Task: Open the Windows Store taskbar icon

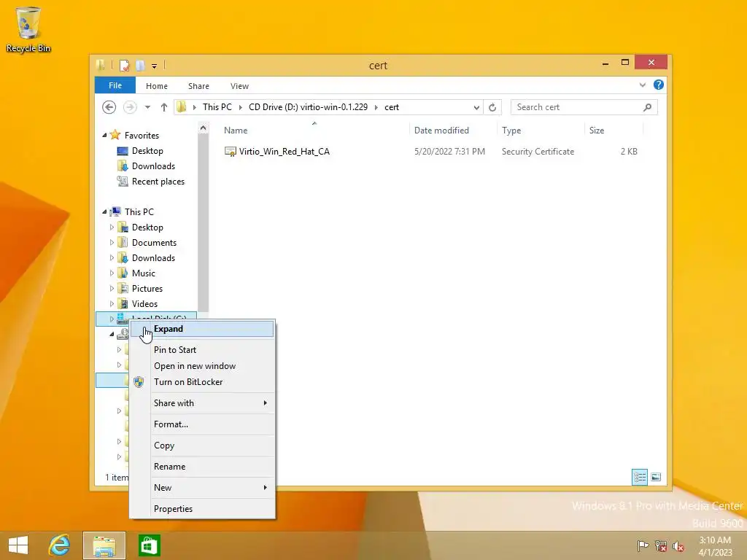Action: pyautogui.click(x=149, y=545)
